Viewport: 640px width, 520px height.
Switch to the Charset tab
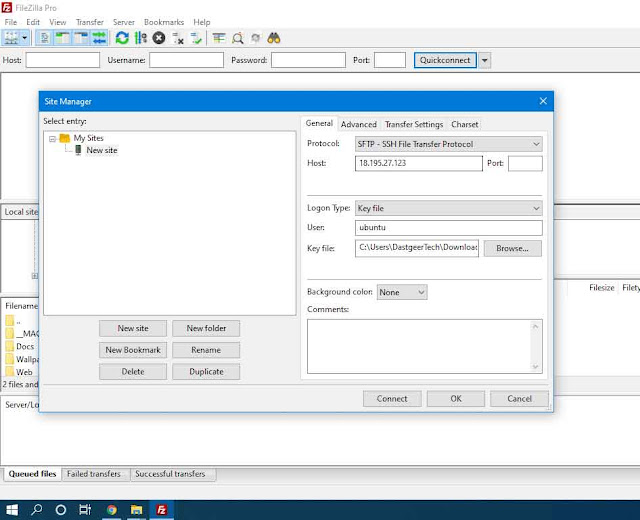coord(464,124)
